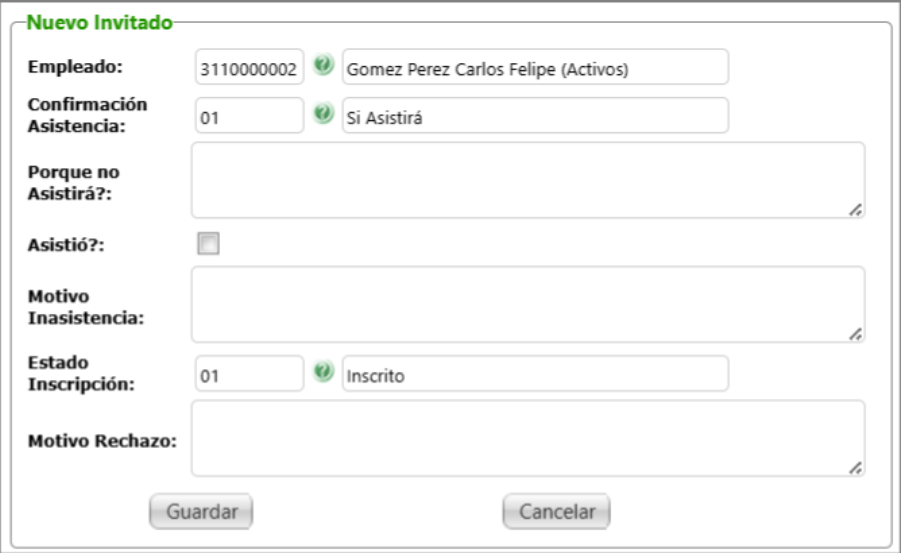901x553 pixels.
Task: Click the Confirmación Asistencia lookup help icon
Action: pos(322,114)
